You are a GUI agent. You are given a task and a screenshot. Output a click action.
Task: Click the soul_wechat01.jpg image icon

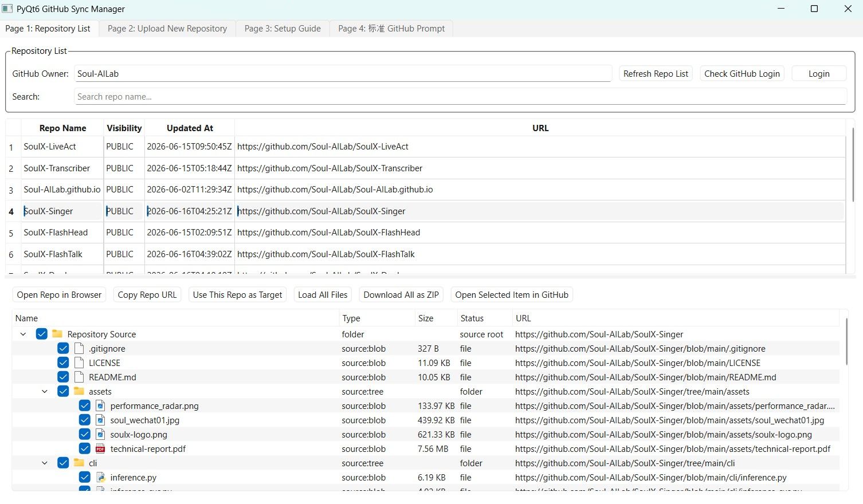100,420
